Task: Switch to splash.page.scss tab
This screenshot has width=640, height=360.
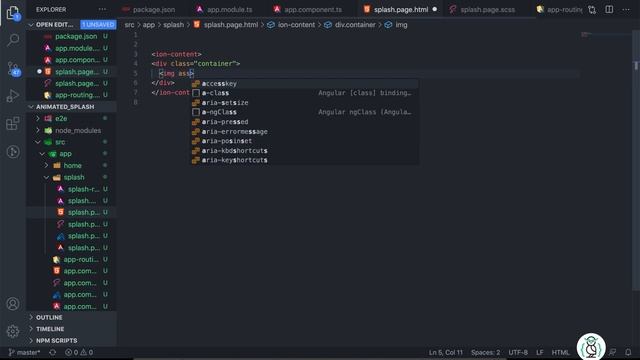Action: pos(482,9)
